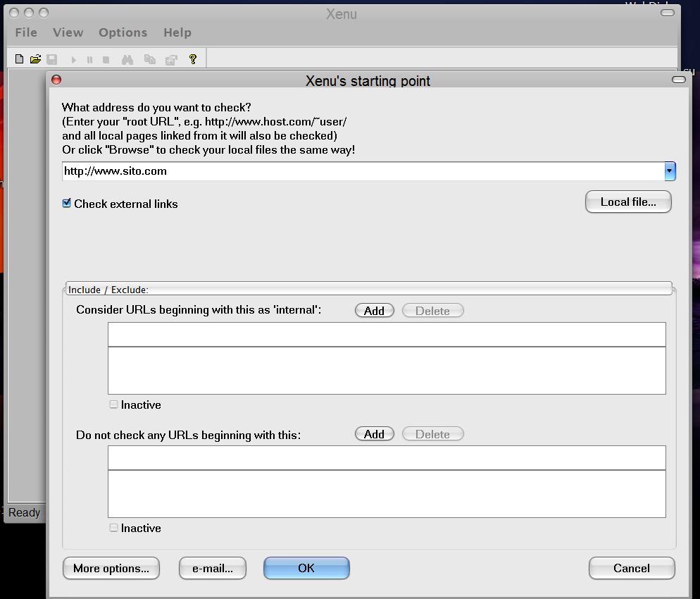The width and height of the screenshot is (700, 599).
Task: Click the e-mail... button
Action: tap(213, 568)
